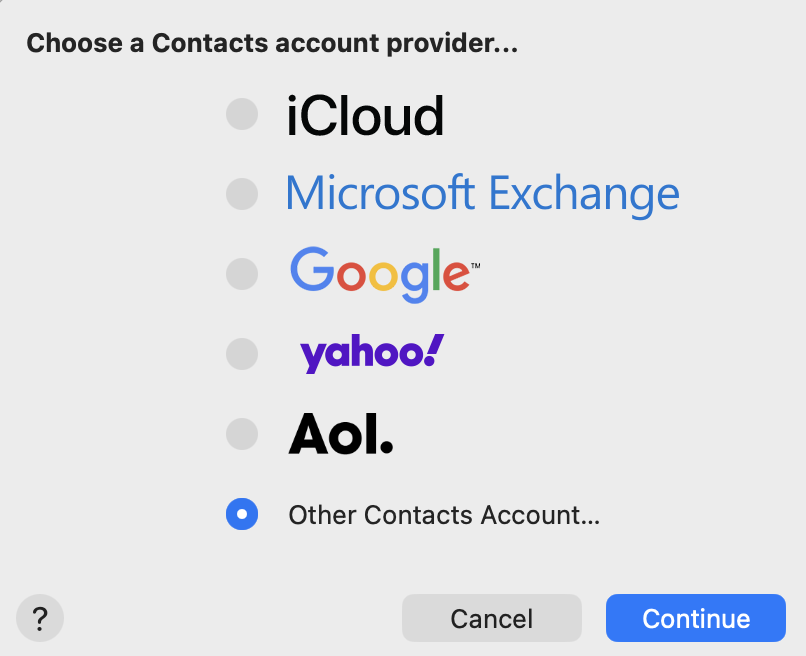Select the Microsoft Exchange radio button
Image resolution: width=806 pixels, height=656 pixels.
click(x=242, y=193)
